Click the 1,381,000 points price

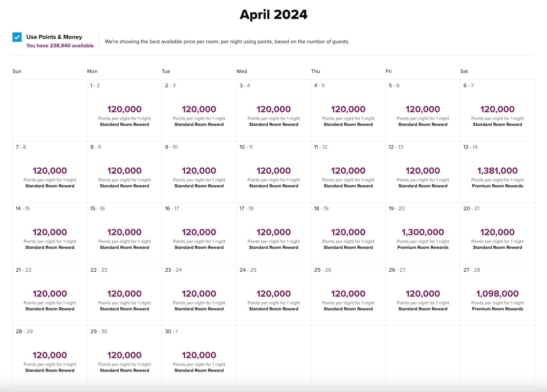(497, 171)
